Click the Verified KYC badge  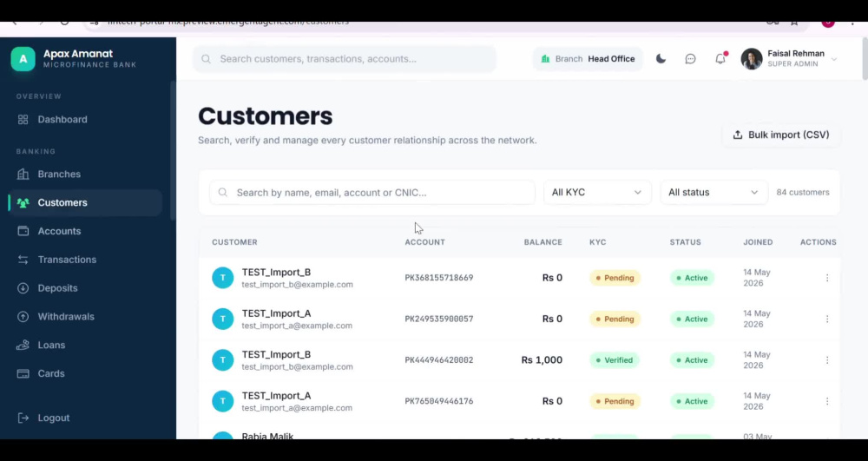pyautogui.click(x=615, y=360)
